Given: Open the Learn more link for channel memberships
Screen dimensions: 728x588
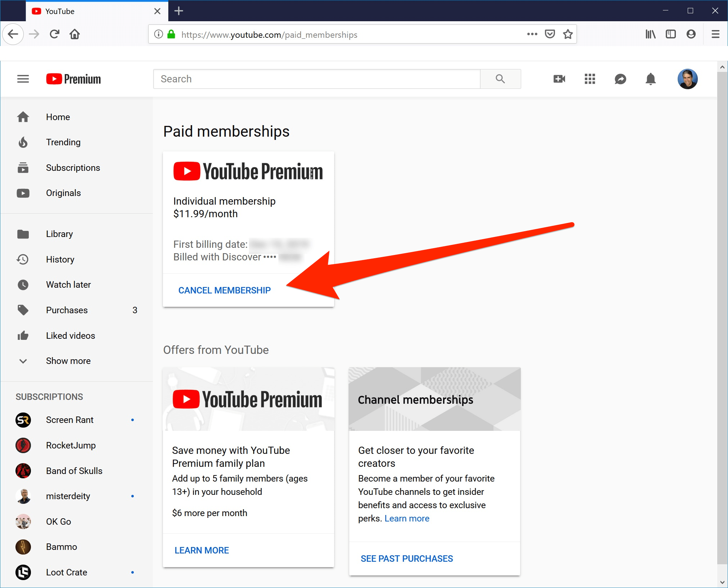Looking at the screenshot, I should pyautogui.click(x=407, y=518).
